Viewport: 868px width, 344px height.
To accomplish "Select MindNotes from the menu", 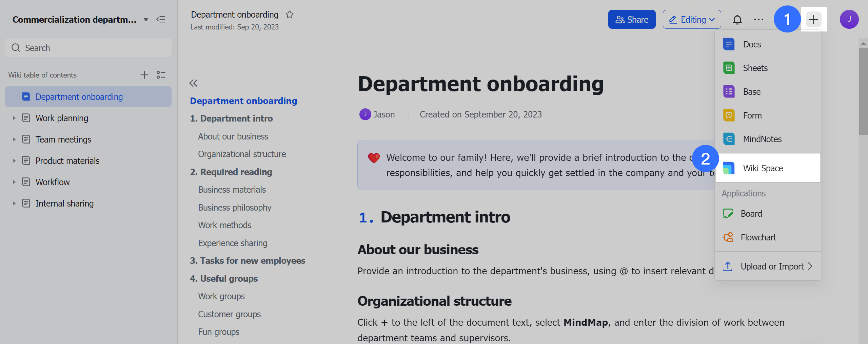I will [763, 139].
